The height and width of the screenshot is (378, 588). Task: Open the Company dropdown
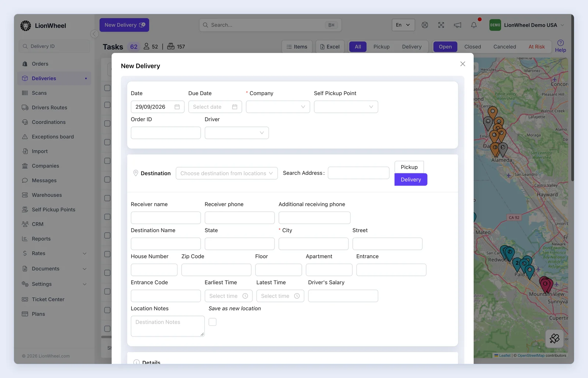tap(278, 107)
